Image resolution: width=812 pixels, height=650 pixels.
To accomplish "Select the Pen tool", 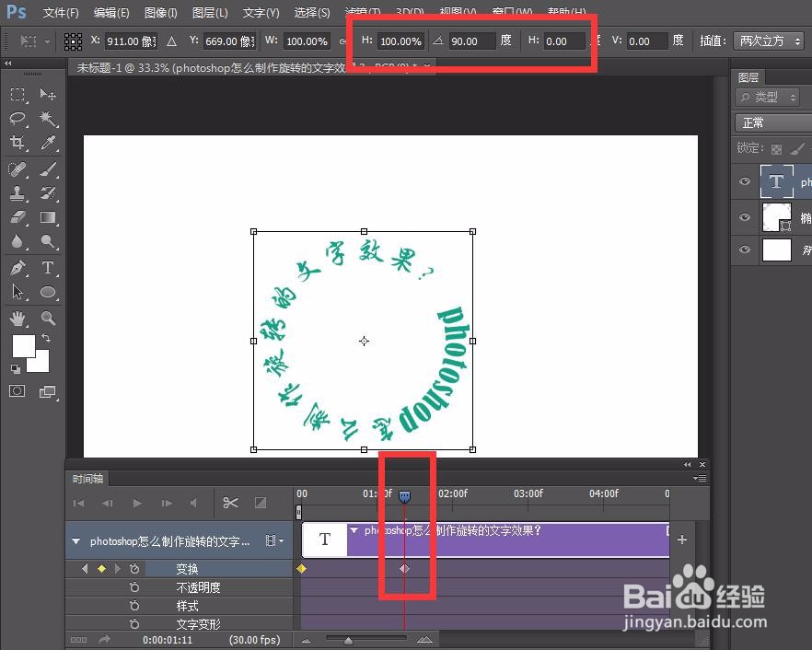I will pos(17,268).
